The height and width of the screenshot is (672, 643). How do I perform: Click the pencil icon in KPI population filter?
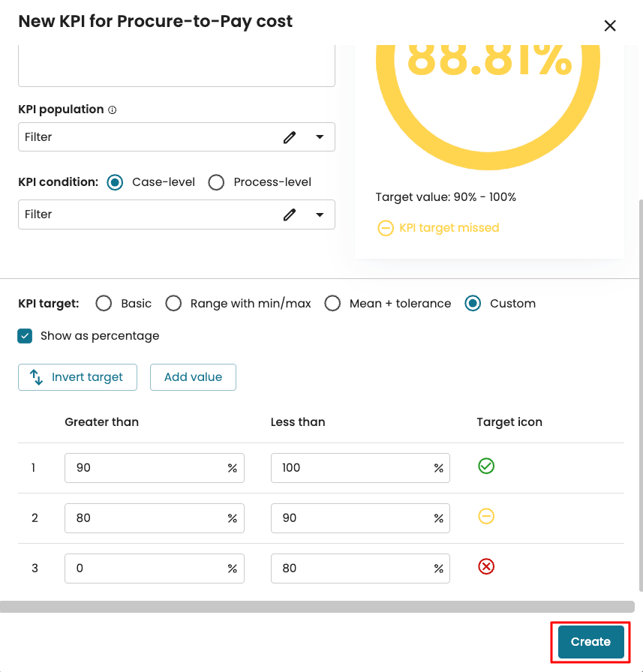(x=290, y=137)
